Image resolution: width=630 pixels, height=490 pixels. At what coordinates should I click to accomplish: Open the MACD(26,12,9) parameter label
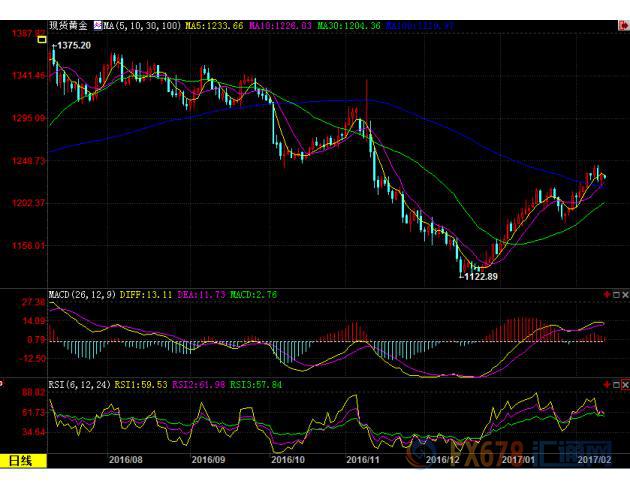82,295
